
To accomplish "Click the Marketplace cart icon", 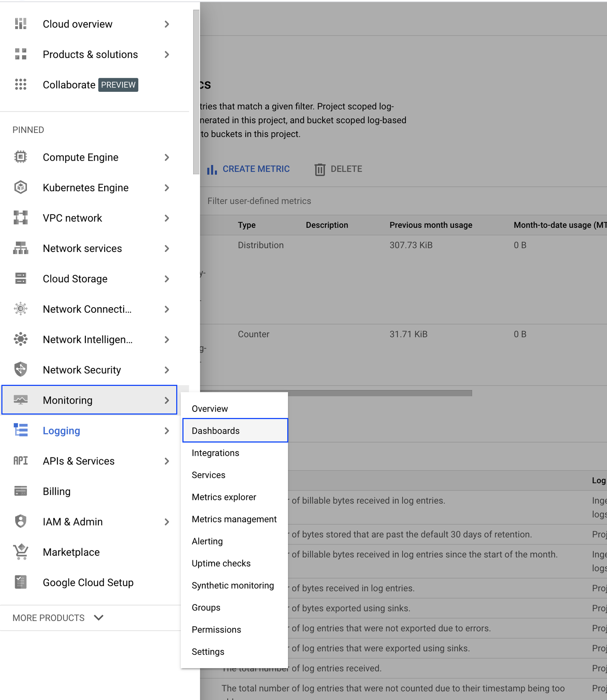I will pos(21,551).
